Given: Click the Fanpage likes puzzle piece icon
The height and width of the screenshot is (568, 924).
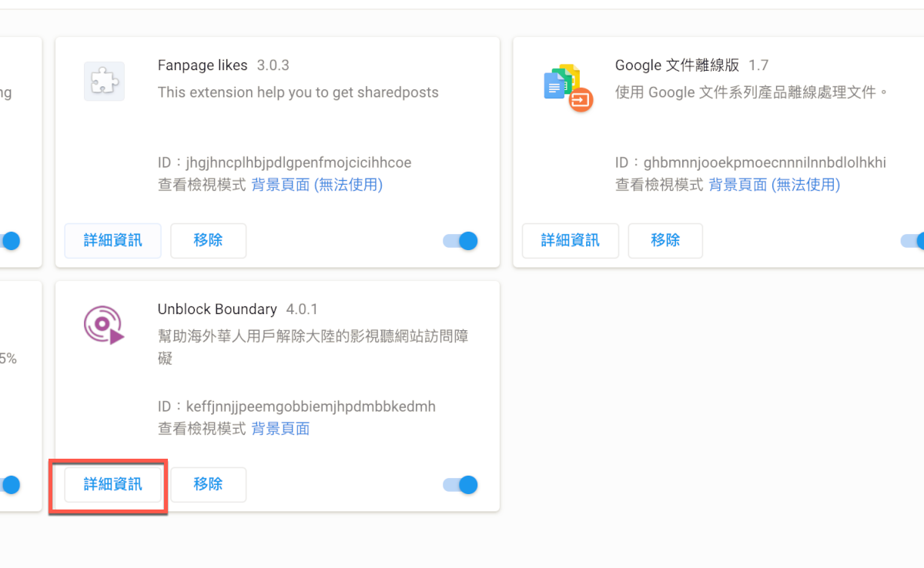Looking at the screenshot, I should click(104, 81).
